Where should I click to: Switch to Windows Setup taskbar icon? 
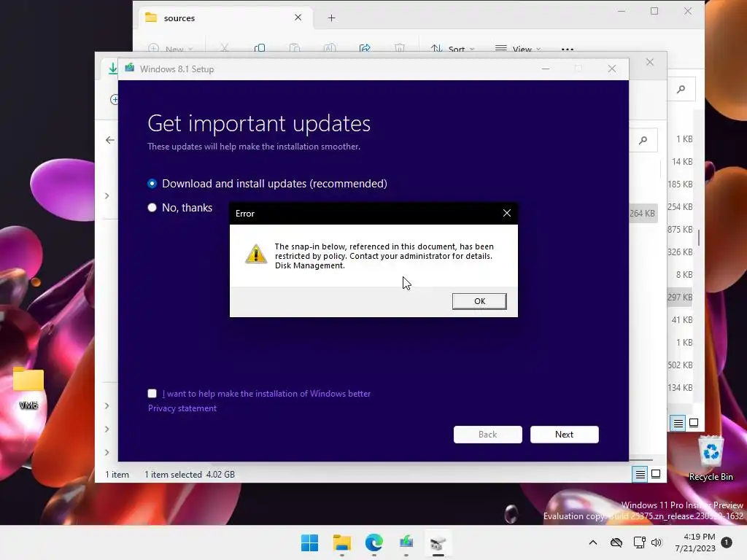pos(406,542)
